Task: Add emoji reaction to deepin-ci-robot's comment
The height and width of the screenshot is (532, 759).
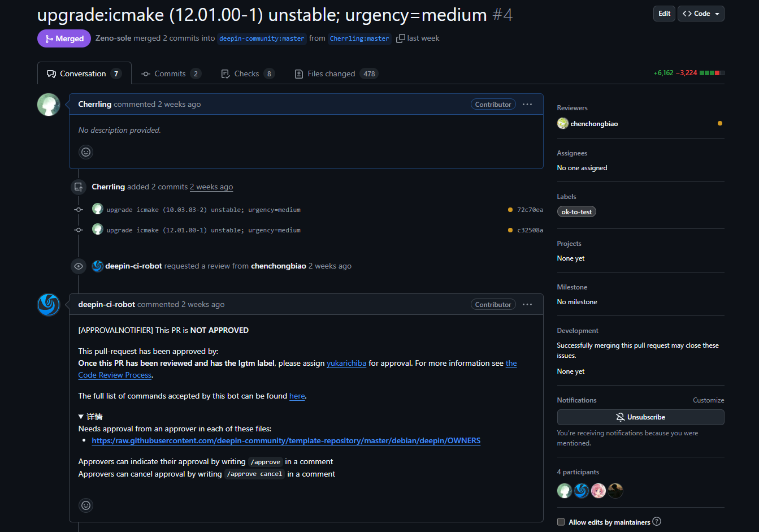Action: click(86, 505)
